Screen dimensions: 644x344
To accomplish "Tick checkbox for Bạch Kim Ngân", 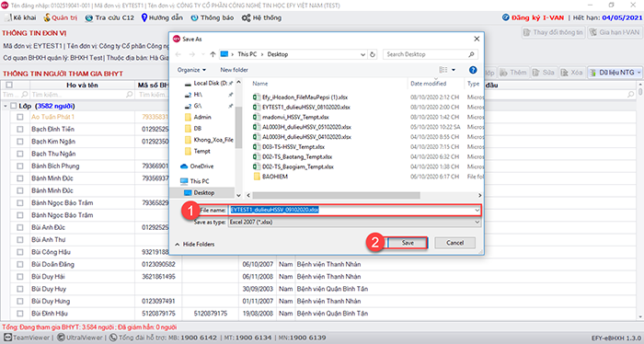I will click(19, 142).
